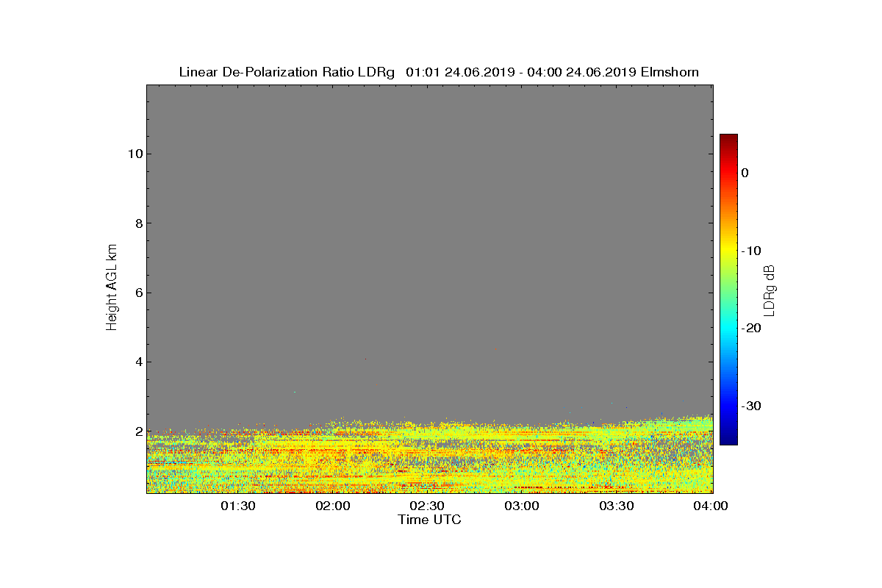Click the colorbar value -20 label

click(750, 328)
